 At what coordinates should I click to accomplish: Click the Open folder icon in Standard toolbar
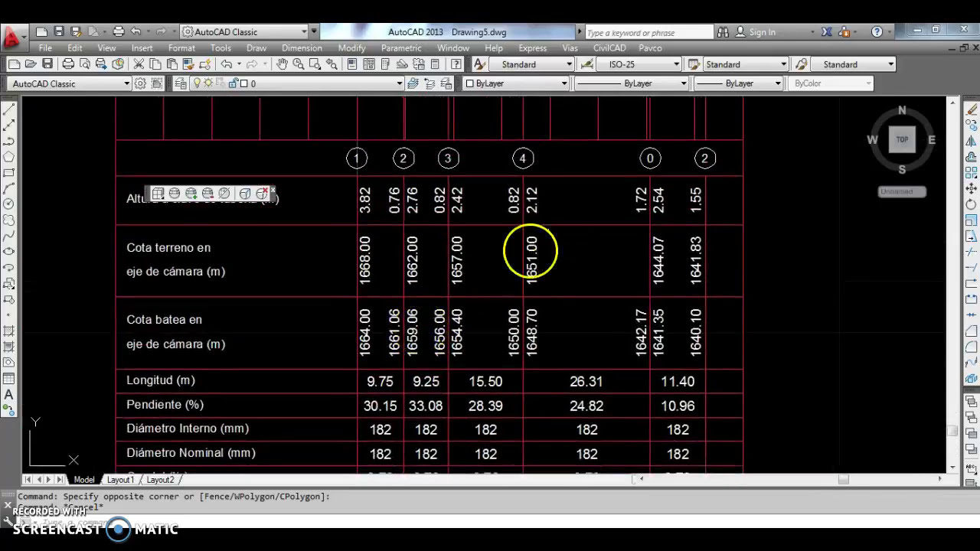[x=31, y=64]
